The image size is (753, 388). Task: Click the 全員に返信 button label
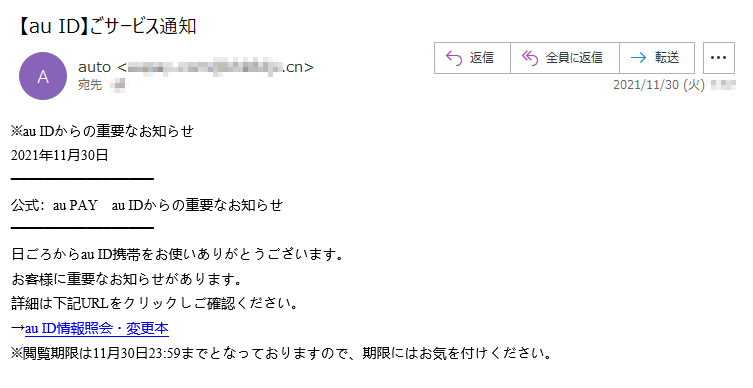574,58
